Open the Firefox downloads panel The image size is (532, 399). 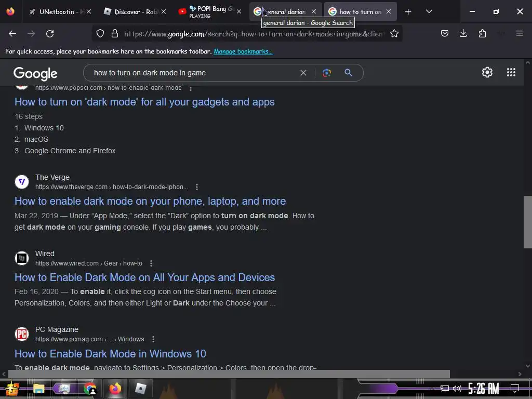(x=463, y=33)
